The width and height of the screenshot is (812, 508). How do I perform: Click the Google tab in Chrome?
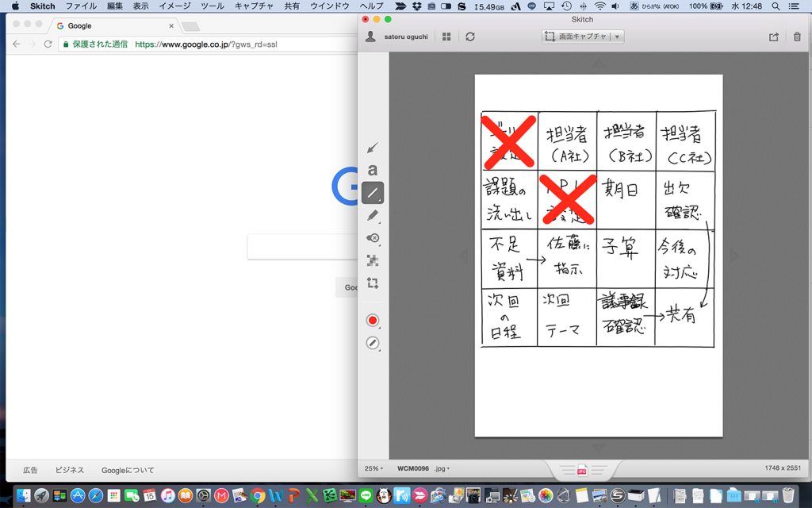(x=114, y=25)
